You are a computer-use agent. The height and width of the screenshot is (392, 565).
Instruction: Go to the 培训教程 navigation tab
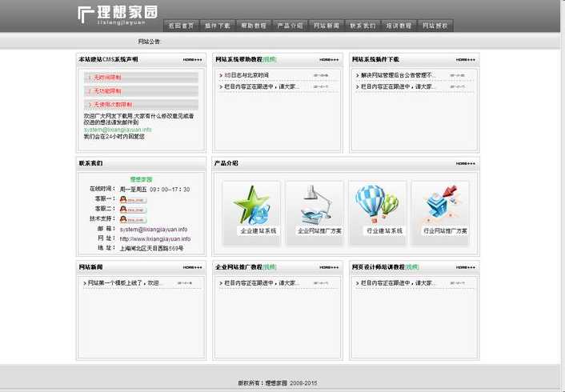tap(399, 26)
